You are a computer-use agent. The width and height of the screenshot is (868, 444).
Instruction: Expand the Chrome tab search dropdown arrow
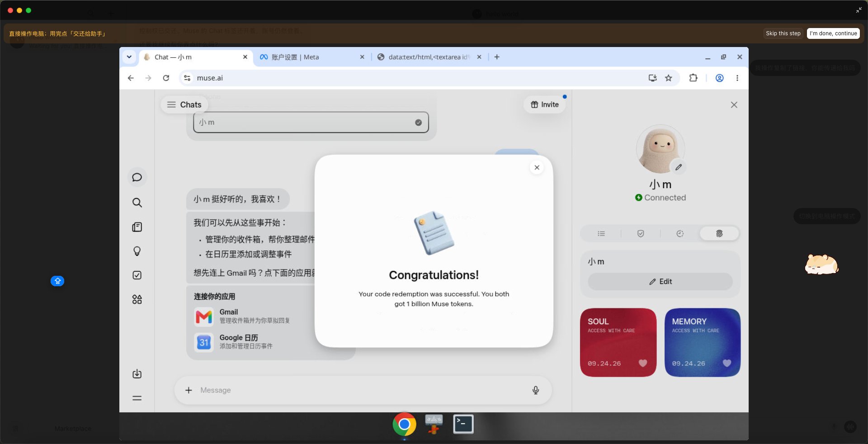[x=129, y=57]
